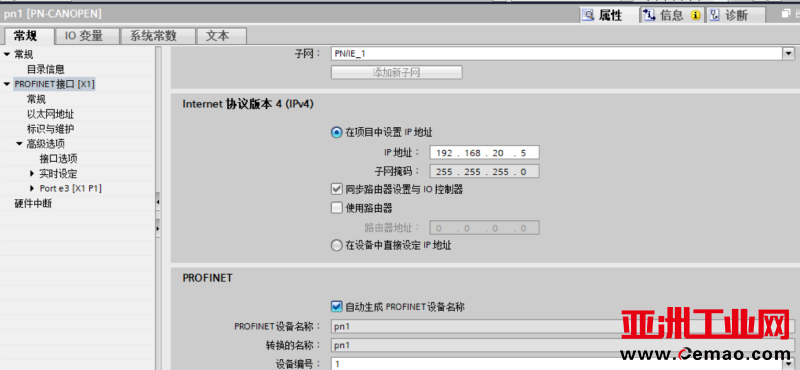
Task: Collapse the 高级选项 node
Action: (x=19, y=144)
